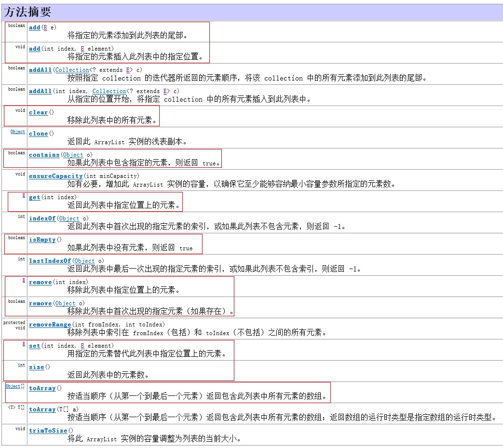
Task: Click 'void' return type of ensureCapacity
Action: 20,174
